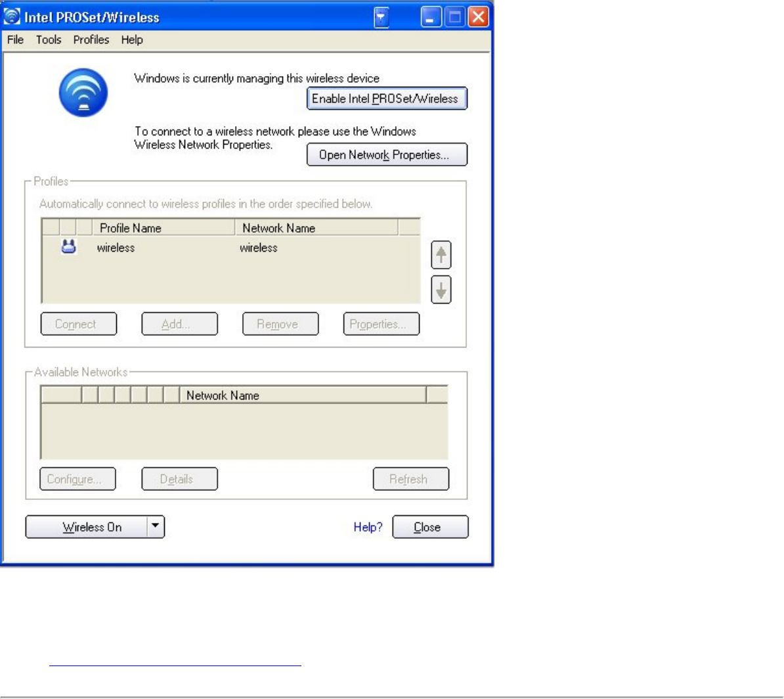Image resolution: width=784 pixels, height=699 pixels.
Task: Sort profiles by Network Name column header
Action: click(316, 228)
